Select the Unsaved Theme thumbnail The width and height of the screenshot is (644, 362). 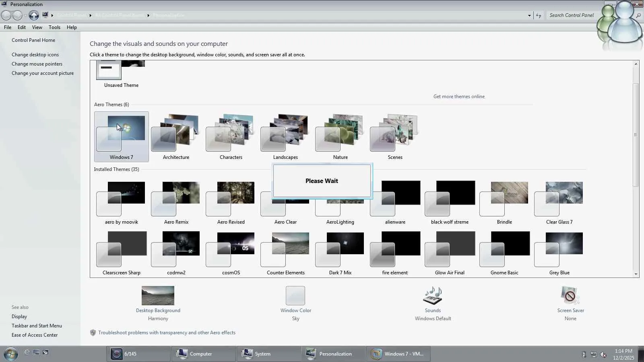121,74
